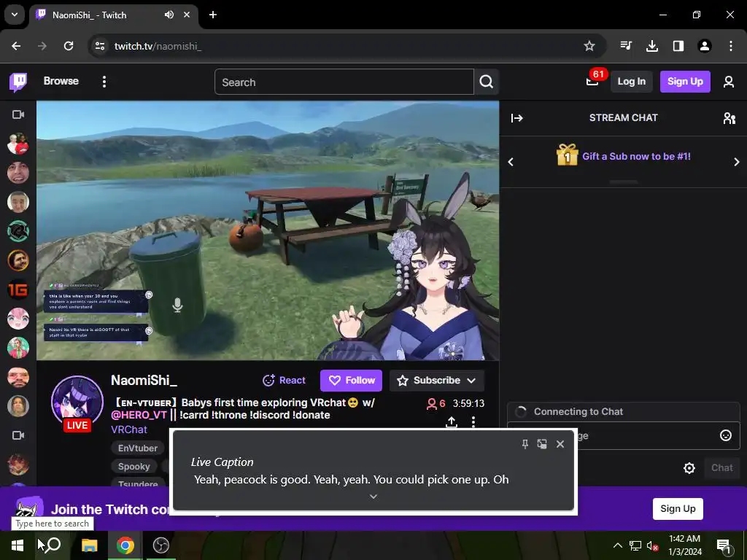Show previous chat banner item

coord(511,162)
